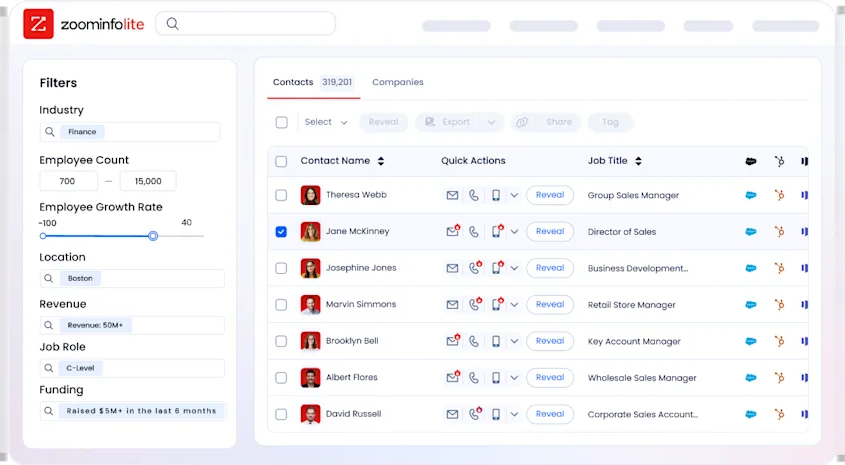Check the box for Albert Flores
The height and width of the screenshot is (465, 845).
(x=281, y=378)
